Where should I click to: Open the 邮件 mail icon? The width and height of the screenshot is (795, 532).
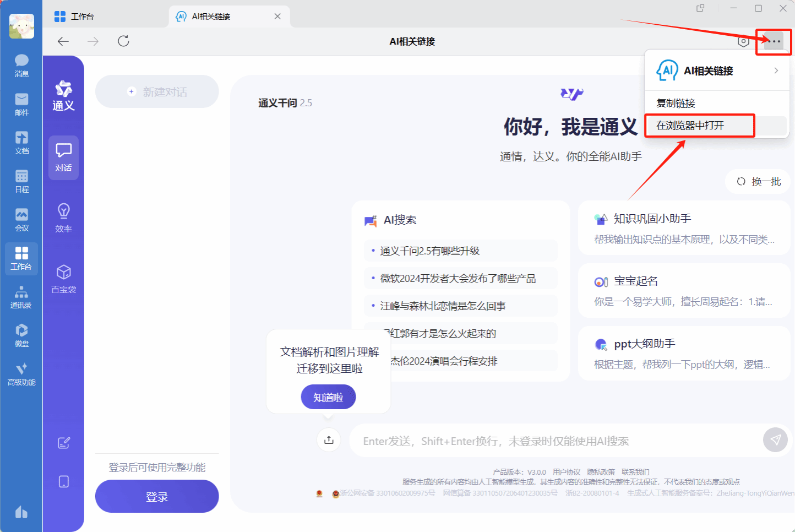[x=21, y=104]
